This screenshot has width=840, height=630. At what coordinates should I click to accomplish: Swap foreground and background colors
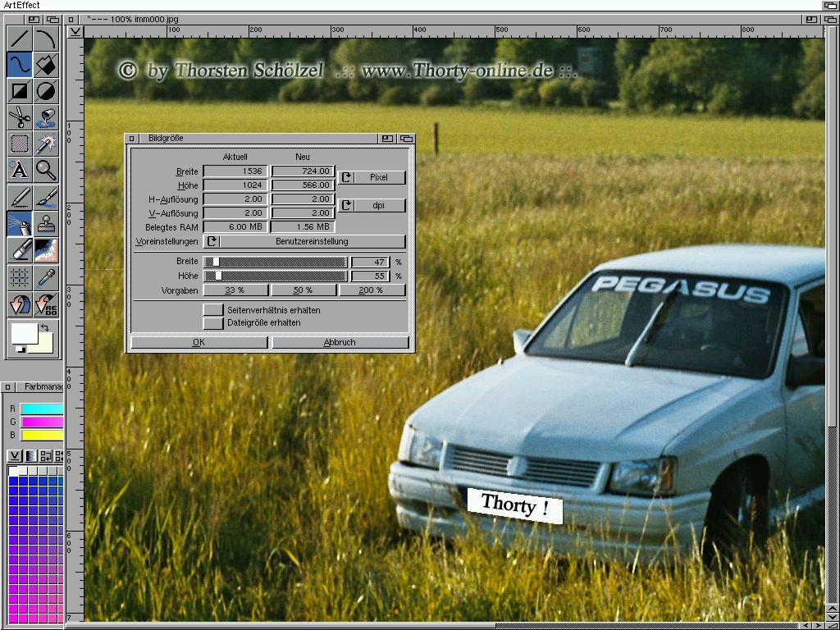coord(46,327)
